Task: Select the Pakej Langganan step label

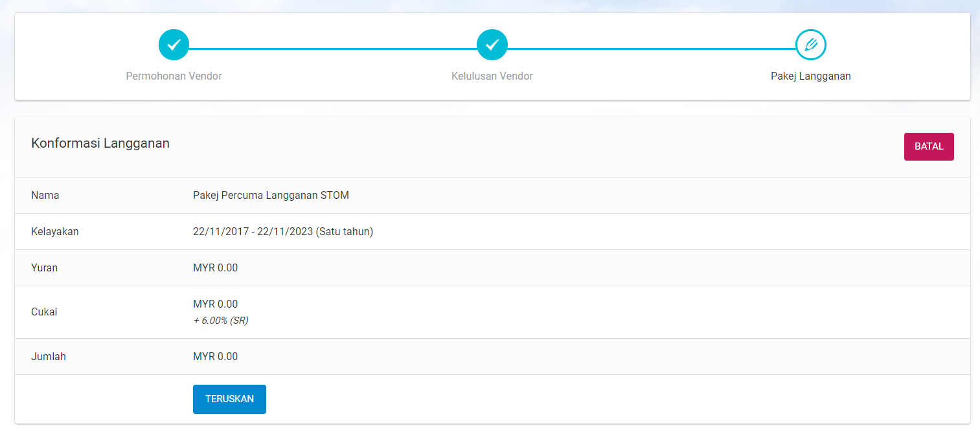Action: (x=811, y=76)
